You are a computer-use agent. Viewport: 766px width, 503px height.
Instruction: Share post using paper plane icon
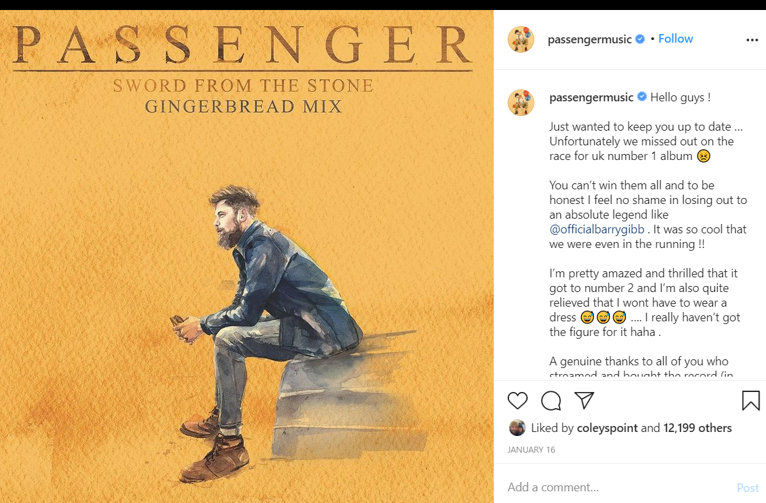pyautogui.click(x=584, y=400)
